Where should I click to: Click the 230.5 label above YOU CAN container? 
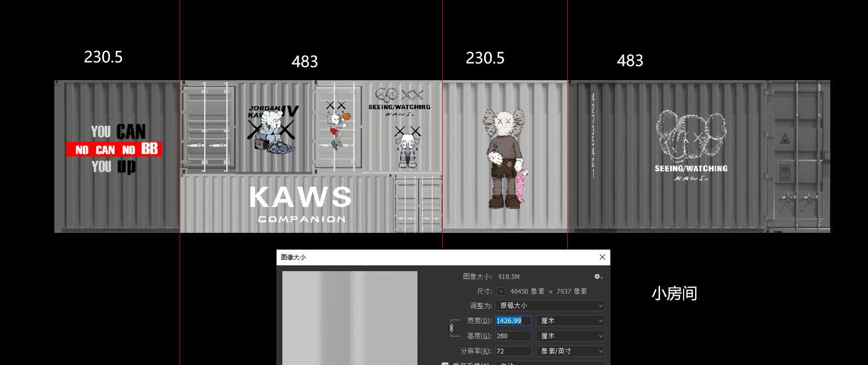[x=103, y=57]
